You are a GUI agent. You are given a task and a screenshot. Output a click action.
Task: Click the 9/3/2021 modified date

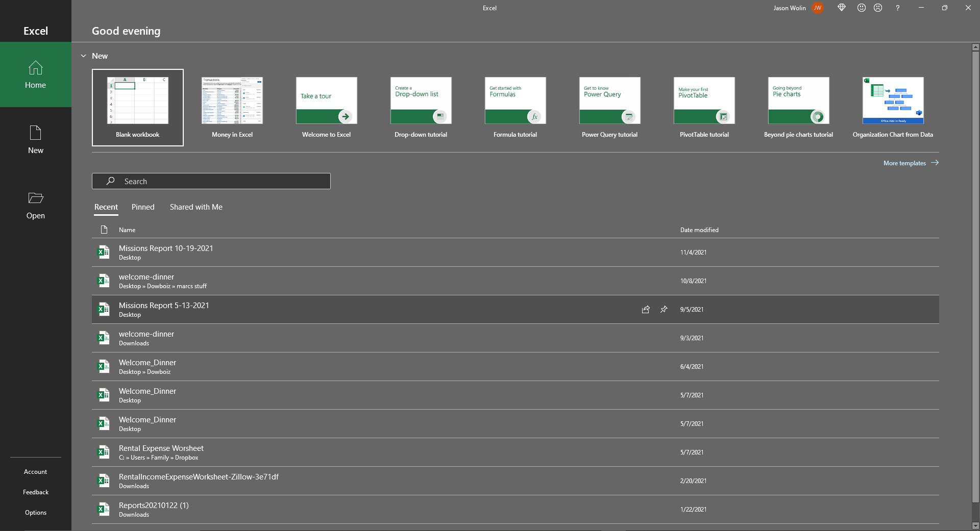tap(692, 338)
